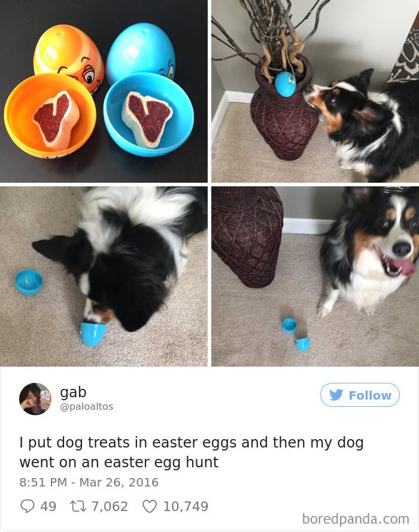Click the tweet timestamp 8:51 PM - Mar 26, 2016
Viewport: 419px width, 532px height.
[89, 482]
